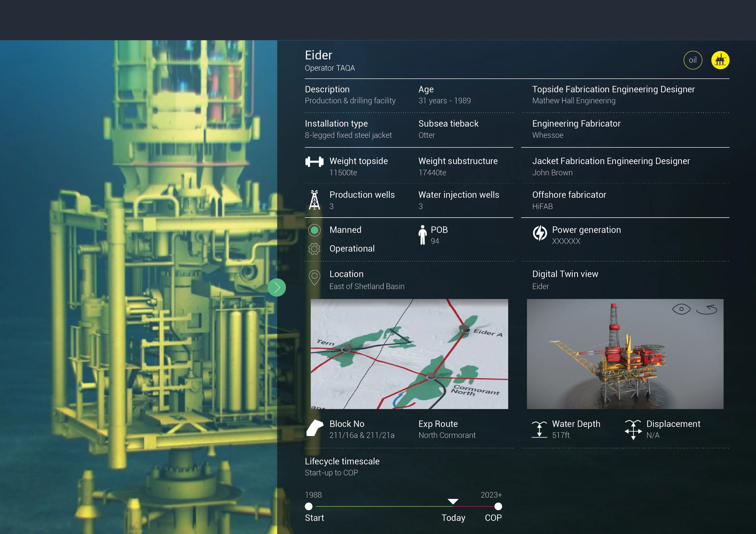Image resolution: width=756 pixels, height=534 pixels.
Task: Toggle the Operational gear status
Action: (314, 249)
